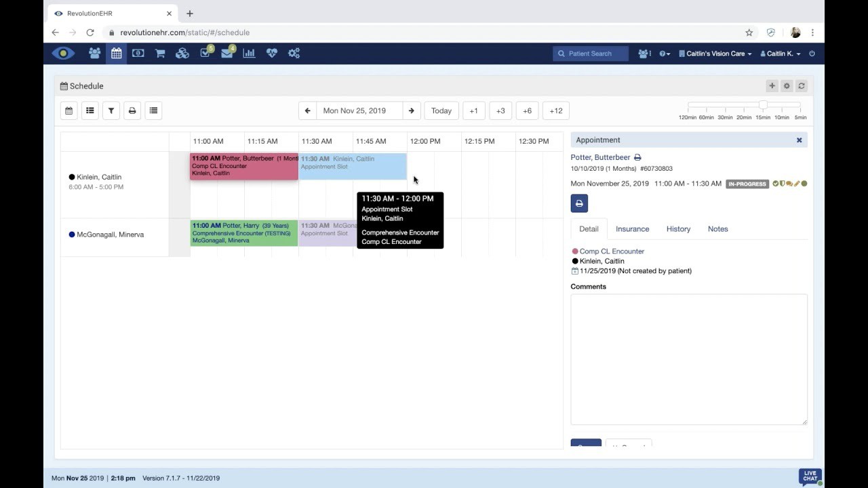Close the Appointment panel
Image resolution: width=868 pixels, height=488 pixels.
coord(799,140)
